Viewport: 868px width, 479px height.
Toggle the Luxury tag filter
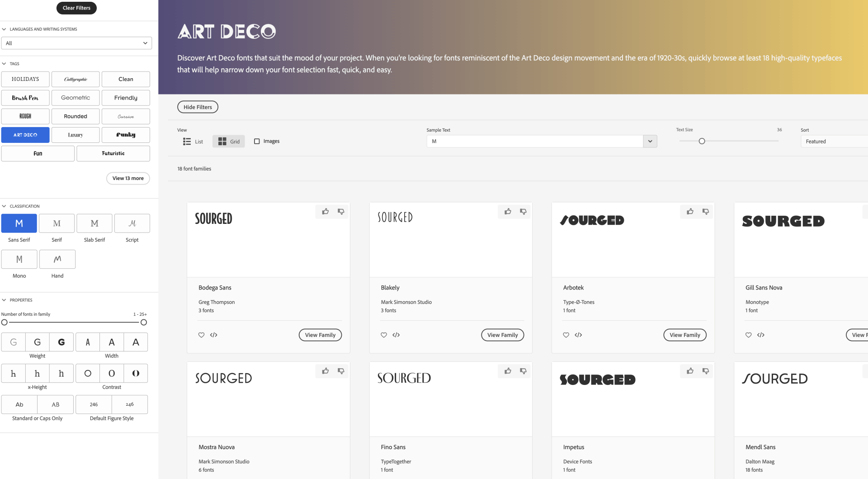pyautogui.click(x=75, y=135)
